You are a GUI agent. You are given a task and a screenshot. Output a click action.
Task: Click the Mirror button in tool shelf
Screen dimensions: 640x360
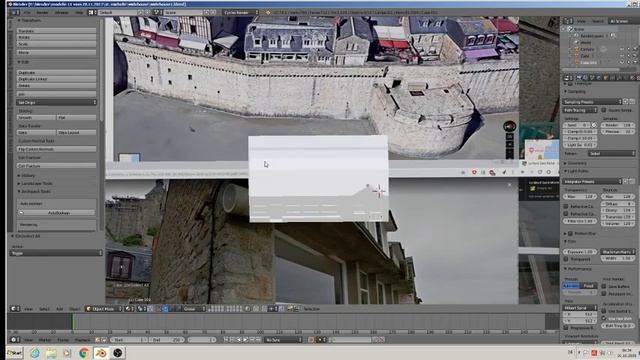pyautogui.click(x=56, y=52)
